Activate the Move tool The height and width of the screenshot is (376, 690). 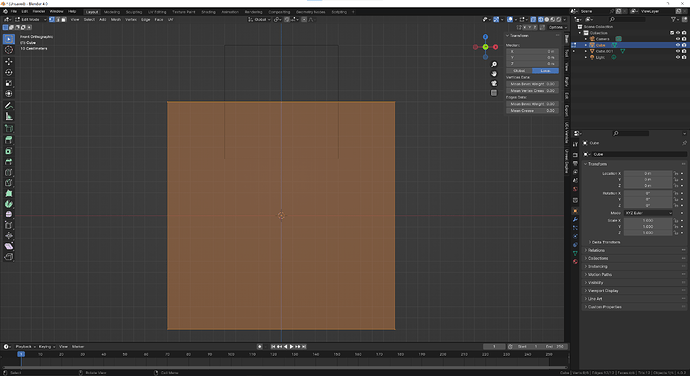point(8,62)
